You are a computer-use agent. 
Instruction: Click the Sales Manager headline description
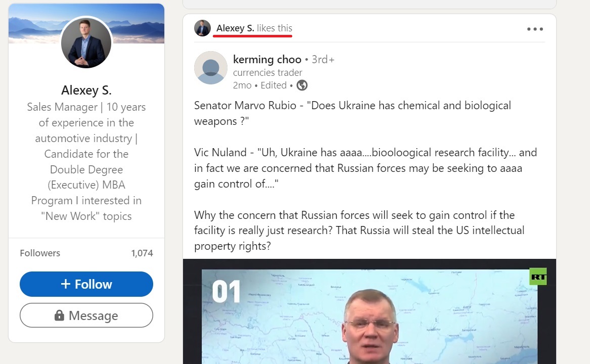pos(86,161)
